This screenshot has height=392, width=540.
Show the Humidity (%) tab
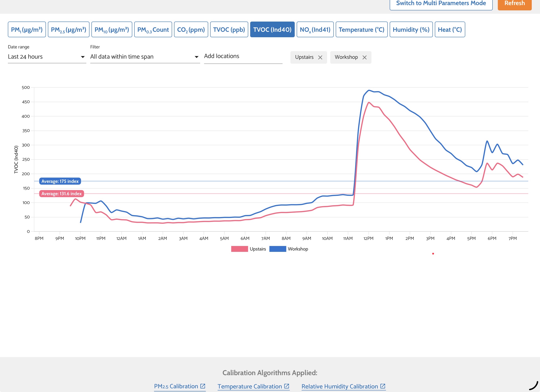[x=411, y=29]
